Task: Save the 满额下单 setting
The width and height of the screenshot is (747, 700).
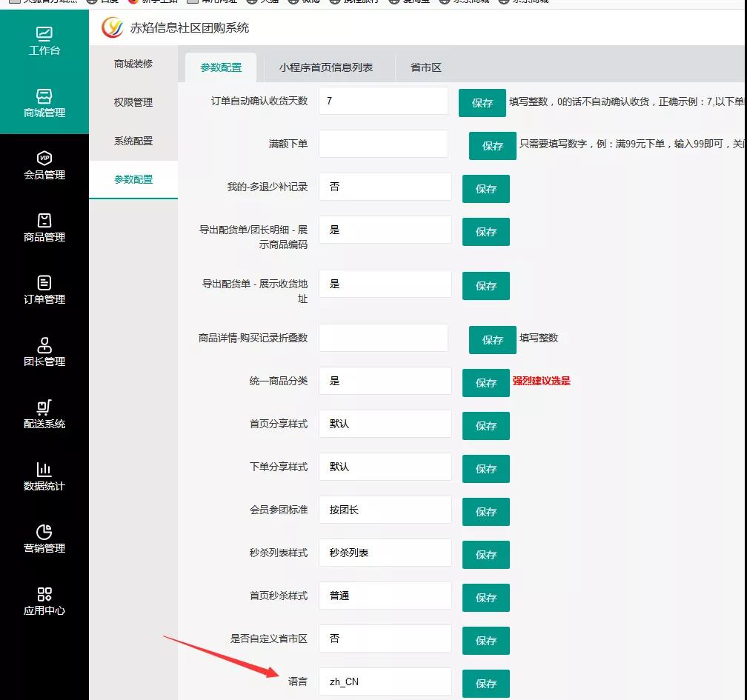Action: pos(493,146)
